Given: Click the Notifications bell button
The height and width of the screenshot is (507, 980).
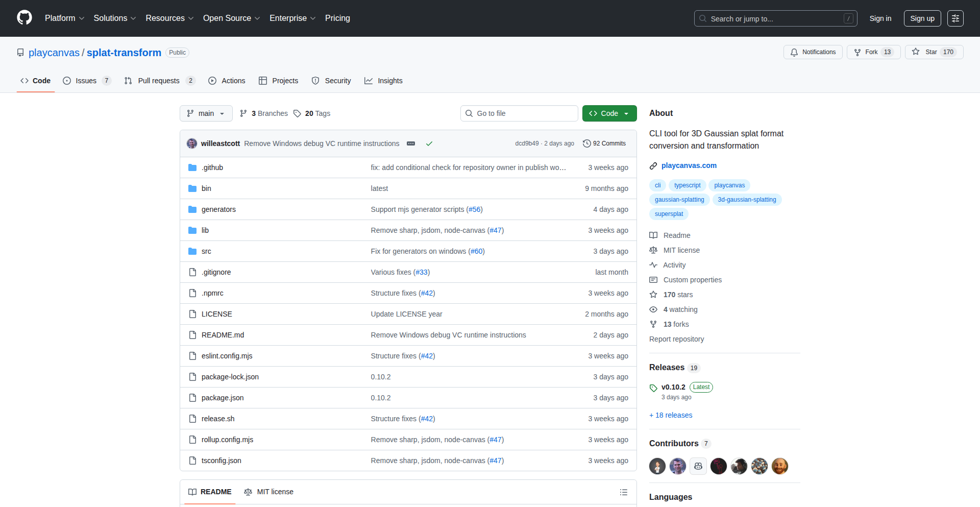Looking at the screenshot, I should 813,52.
